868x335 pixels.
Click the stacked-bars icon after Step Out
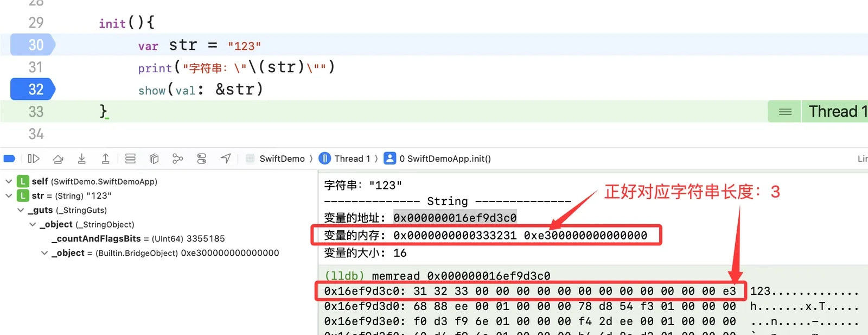click(130, 159)
